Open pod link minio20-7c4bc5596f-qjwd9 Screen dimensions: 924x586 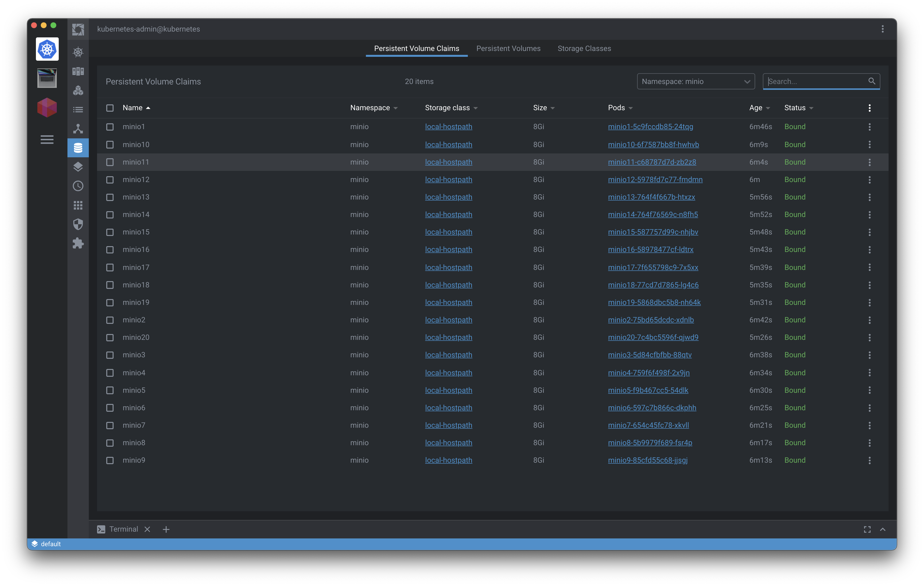point(653,338)
